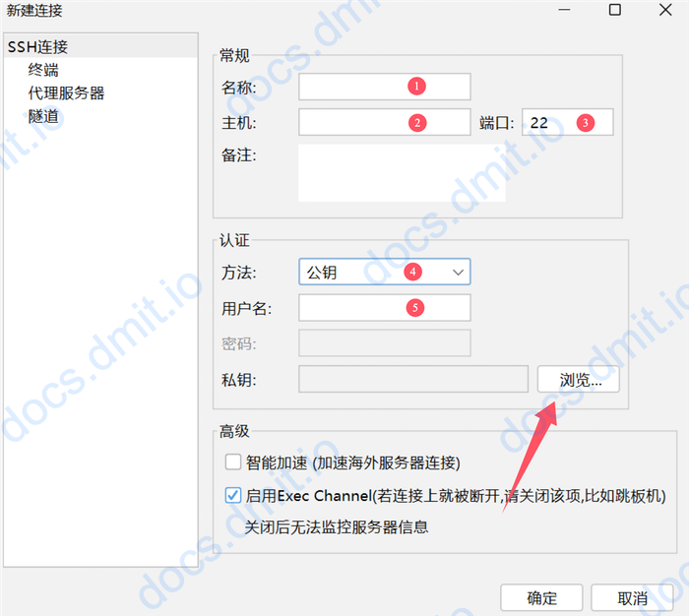Go to the 代理服务器 section
Screen dimensions: 689x616
pos(66,93)
